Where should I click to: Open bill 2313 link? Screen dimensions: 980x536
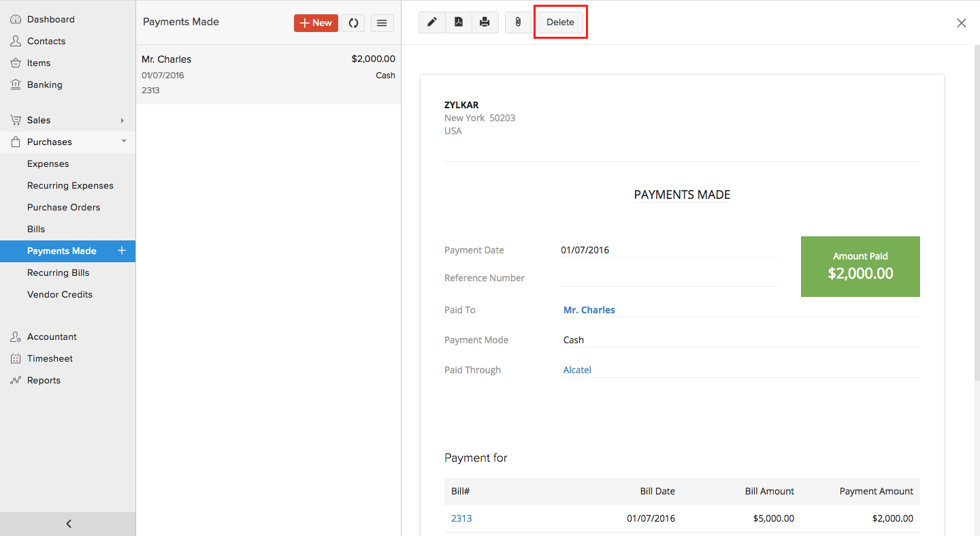point(461,518)
